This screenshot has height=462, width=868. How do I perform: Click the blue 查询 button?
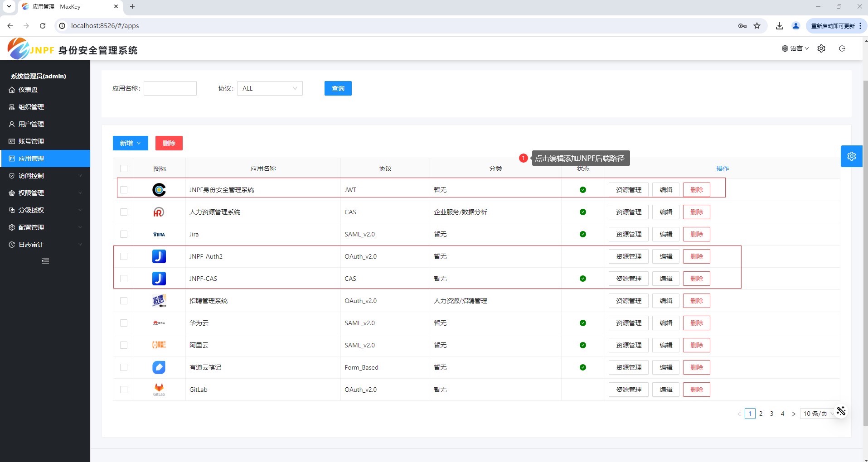tap(338, 88)
